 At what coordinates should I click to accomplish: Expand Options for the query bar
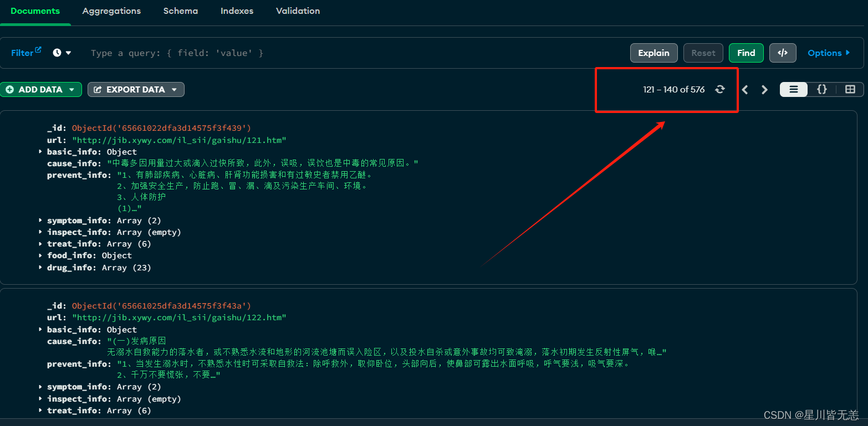(828, 53)
